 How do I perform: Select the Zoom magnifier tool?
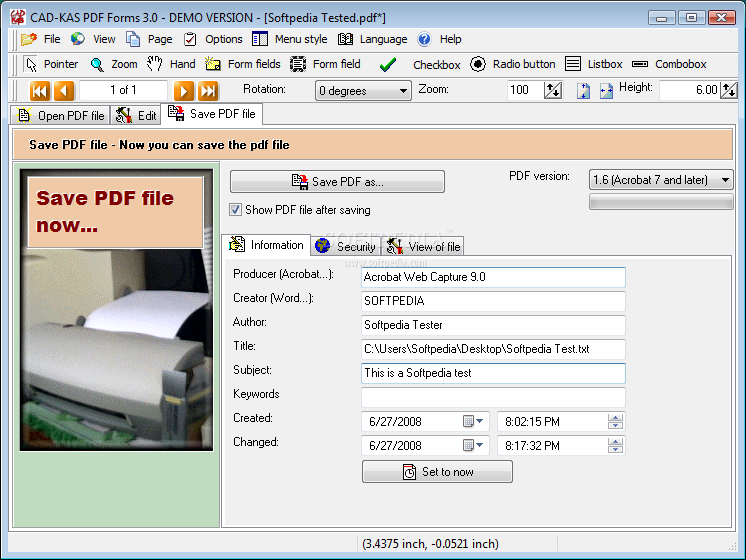(x=114, y=64)
